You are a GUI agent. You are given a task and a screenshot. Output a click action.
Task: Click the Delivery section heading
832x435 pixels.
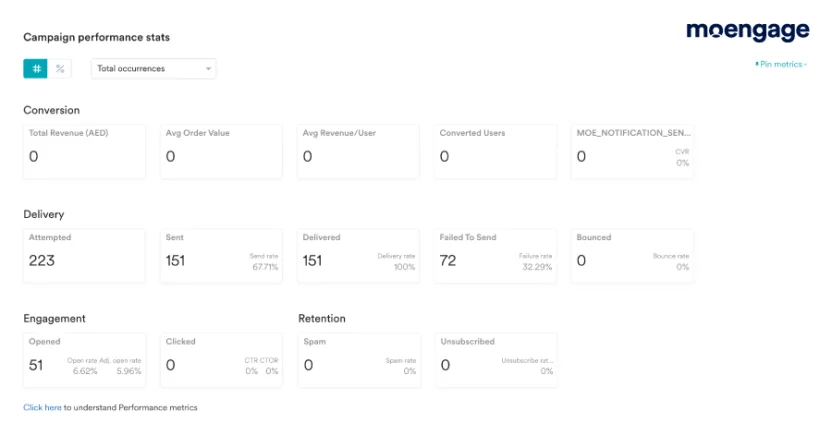[44, 214]
